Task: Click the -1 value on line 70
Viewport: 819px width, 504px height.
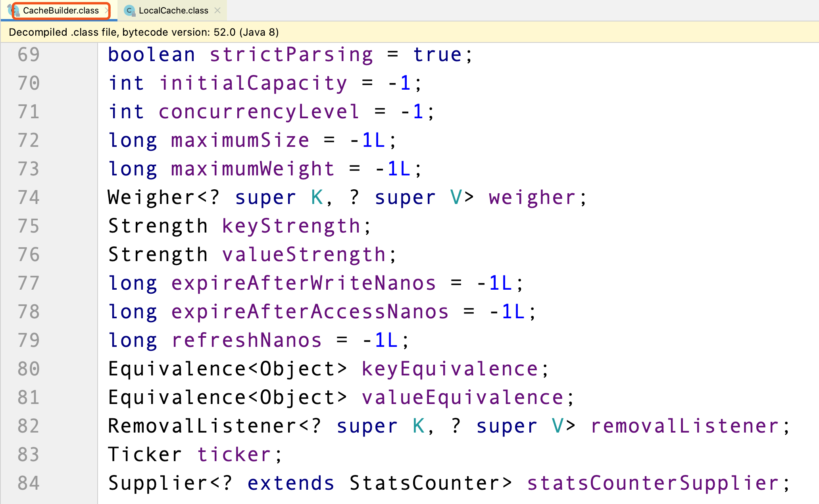Action: click(x=399, y=83)
